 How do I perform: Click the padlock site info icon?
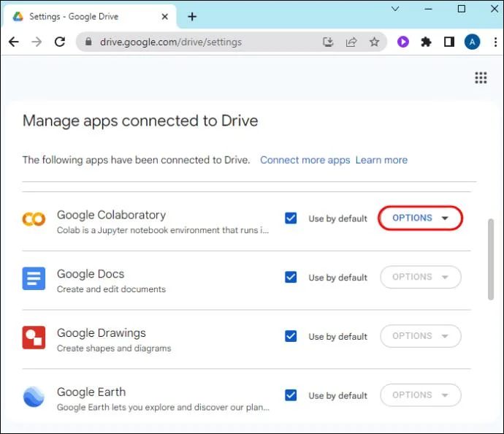88,42
